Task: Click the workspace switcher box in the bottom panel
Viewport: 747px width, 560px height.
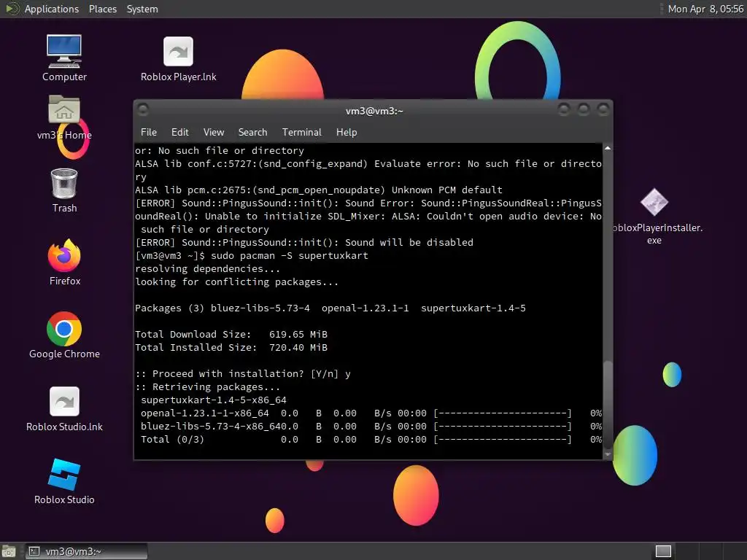Action: point(663,551)
